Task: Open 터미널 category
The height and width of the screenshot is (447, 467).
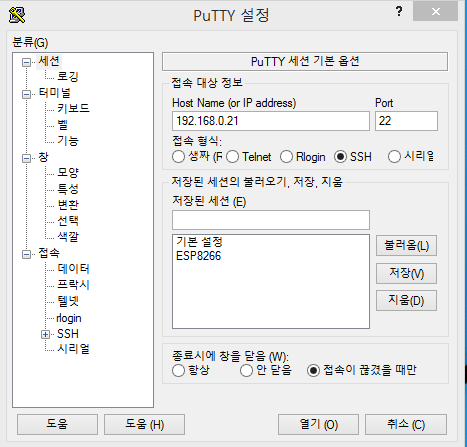Action: point(54,93)
